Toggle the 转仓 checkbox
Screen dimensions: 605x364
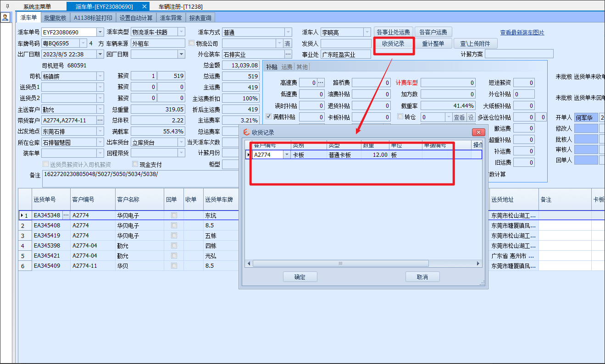pyautogui.click(x=400, y=116)
